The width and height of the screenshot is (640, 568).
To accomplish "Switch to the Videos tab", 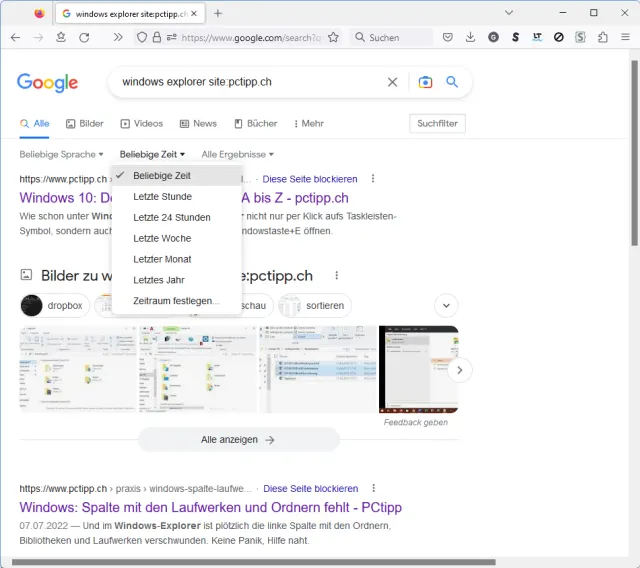I will pos(142,124).
